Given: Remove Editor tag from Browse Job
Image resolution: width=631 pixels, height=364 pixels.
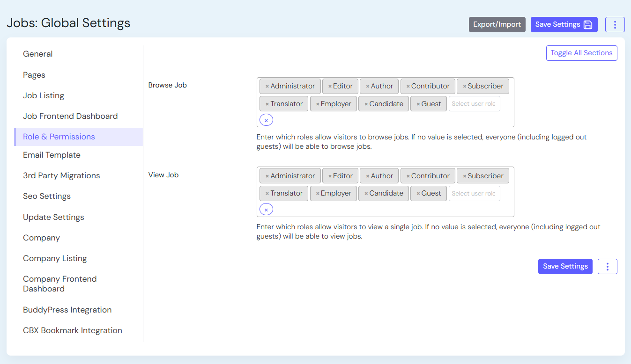Looking at the screenshot, I should pos(330,87).
